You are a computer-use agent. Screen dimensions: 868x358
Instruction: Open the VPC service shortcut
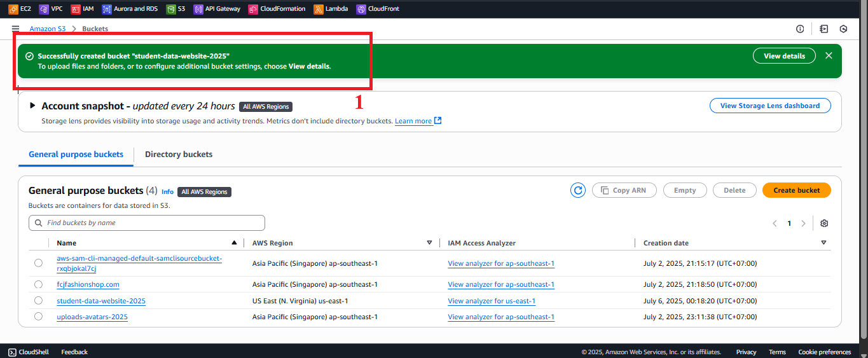click(52, 9)
